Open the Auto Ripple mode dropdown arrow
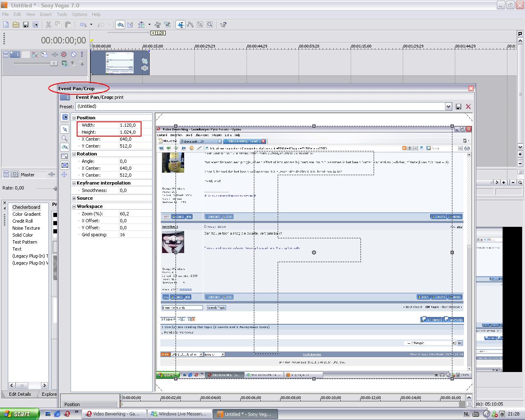The width and height of the screenshot is (525, 420). [149, 25]
